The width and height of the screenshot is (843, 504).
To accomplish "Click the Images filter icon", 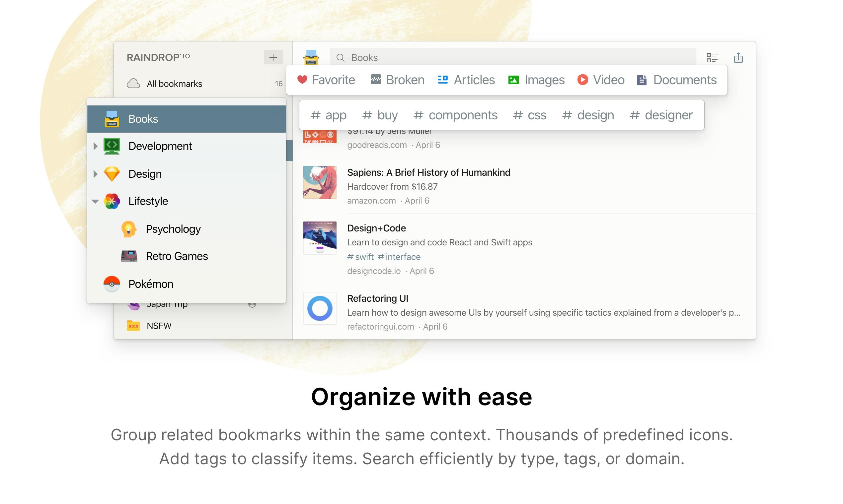I will point(513,80).
